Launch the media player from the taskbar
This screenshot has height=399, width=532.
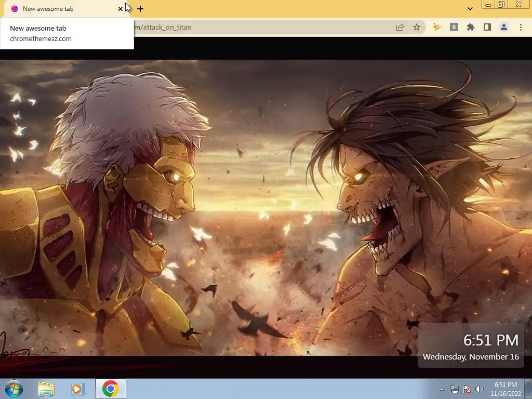[x=77, y=389]
